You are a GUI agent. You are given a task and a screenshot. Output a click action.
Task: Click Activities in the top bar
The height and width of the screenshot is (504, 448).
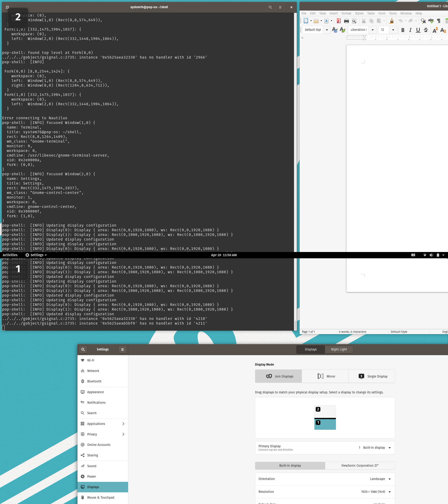(x=10, y=255)
